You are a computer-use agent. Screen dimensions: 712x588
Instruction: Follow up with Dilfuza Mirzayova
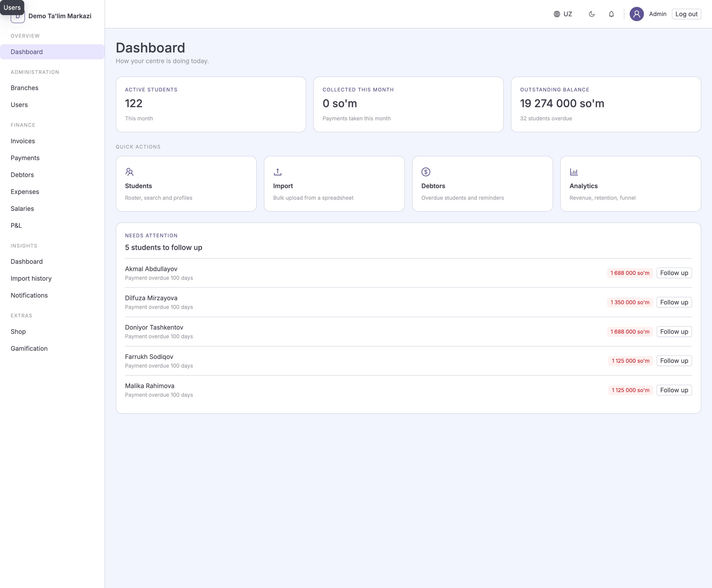(x=674, y=302)
